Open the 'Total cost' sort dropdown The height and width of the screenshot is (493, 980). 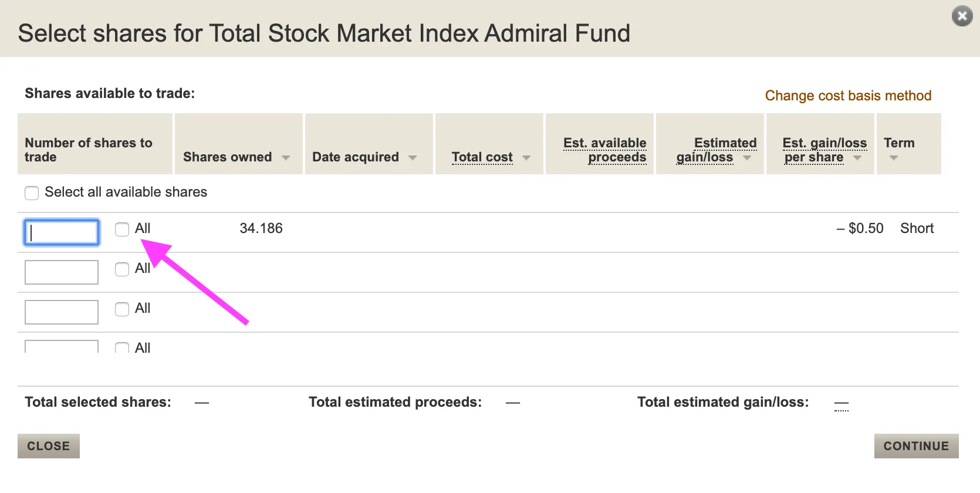click(x=526, y=157)
